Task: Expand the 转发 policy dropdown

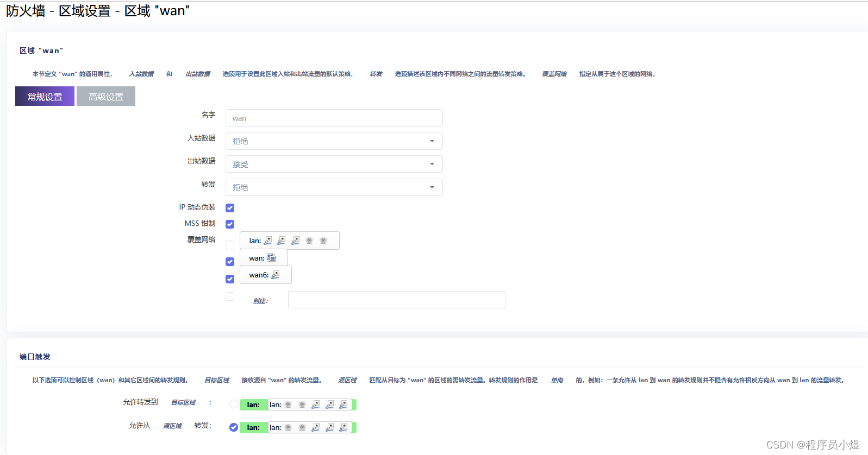Action: click(x=334, y=187)
